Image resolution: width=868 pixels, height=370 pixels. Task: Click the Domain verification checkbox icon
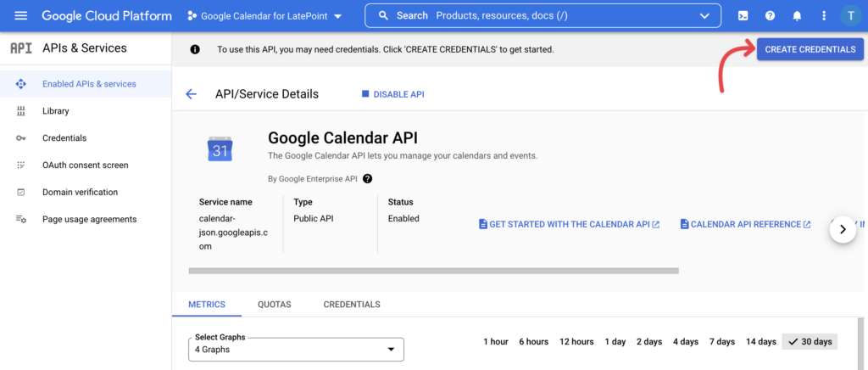(21, 192)
